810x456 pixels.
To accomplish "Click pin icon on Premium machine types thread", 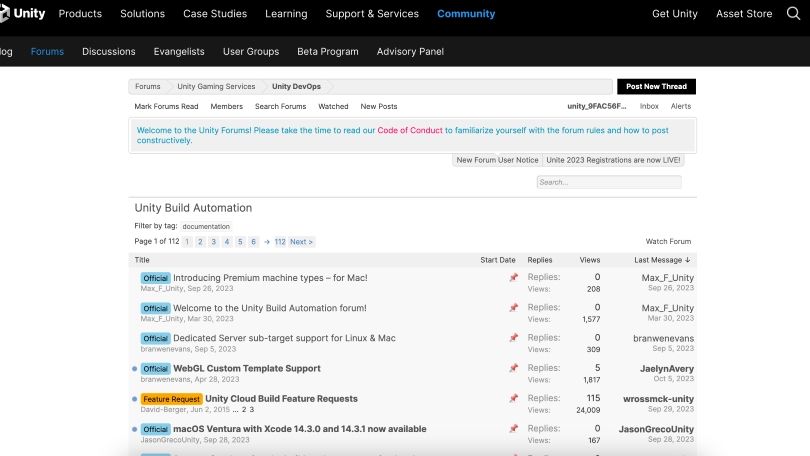I will [513, 277].
